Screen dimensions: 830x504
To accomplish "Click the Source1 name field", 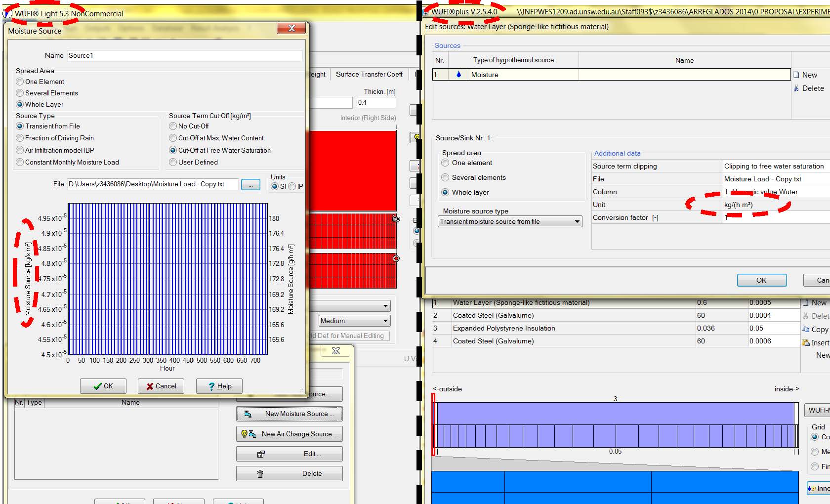I will click(184, 56).
